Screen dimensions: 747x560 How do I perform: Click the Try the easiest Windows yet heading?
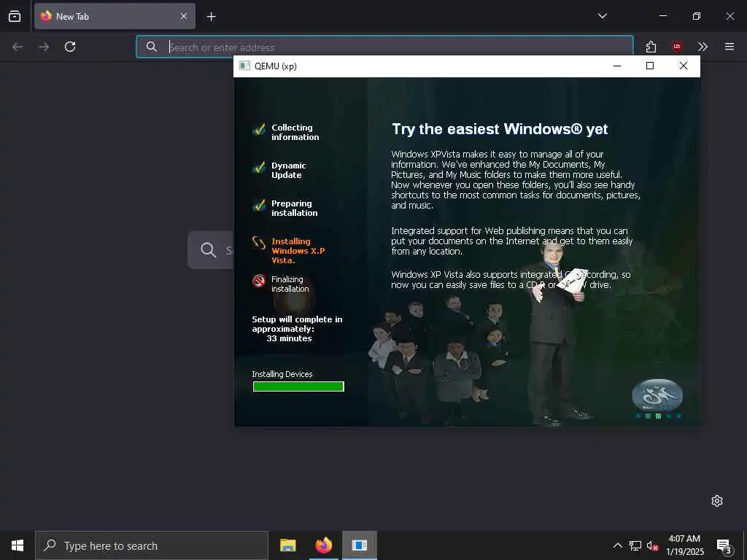point(500,129)
